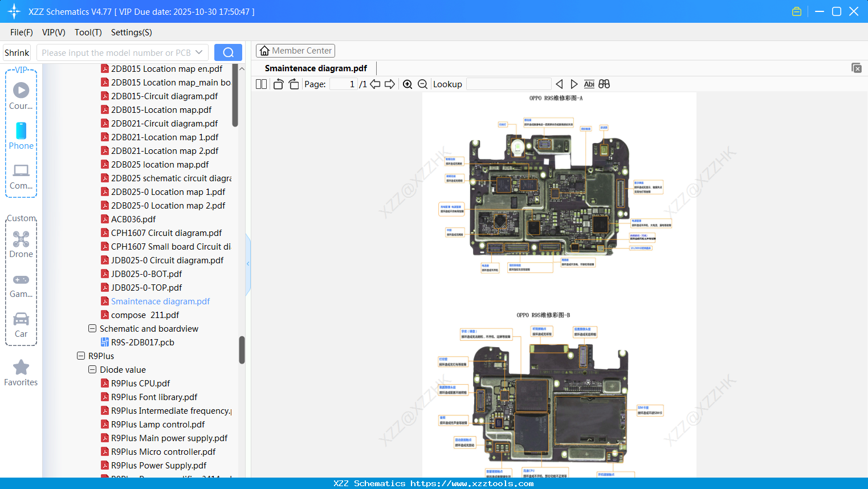Open the Tool(T) menu
This screenshot has height=489, width=868.
(x=88, y=32)
